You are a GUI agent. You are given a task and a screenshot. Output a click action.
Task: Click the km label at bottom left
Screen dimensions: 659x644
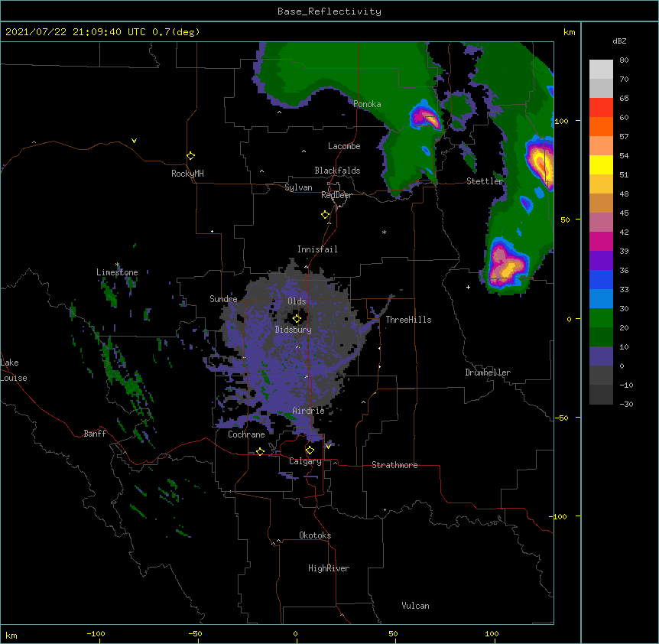pyautogui.click(x=11, y=635)
